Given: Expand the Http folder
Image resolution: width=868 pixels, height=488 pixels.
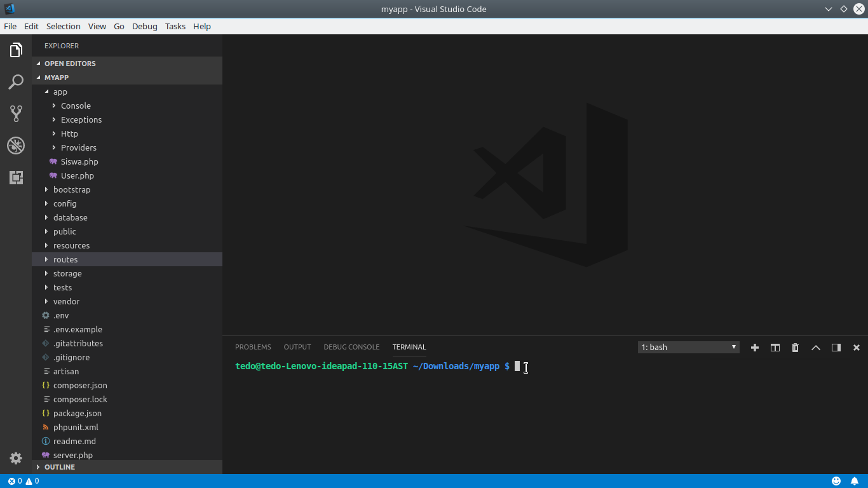Looking at the screenshot, I should pos(127,133).
